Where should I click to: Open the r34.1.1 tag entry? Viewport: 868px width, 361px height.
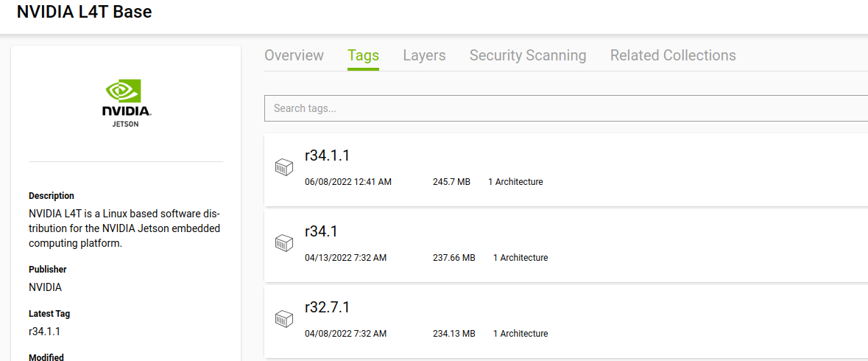327,155
